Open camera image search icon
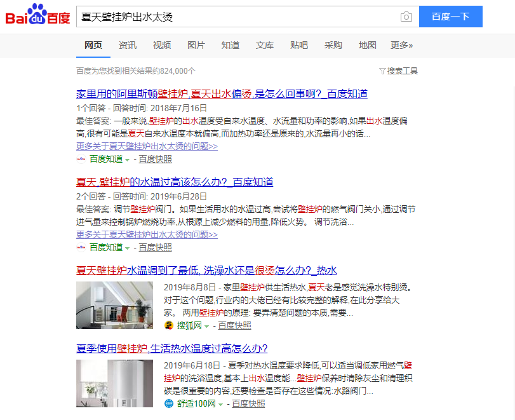The height and width of the screenshot is (420, 515). click(x=406, y=17)
